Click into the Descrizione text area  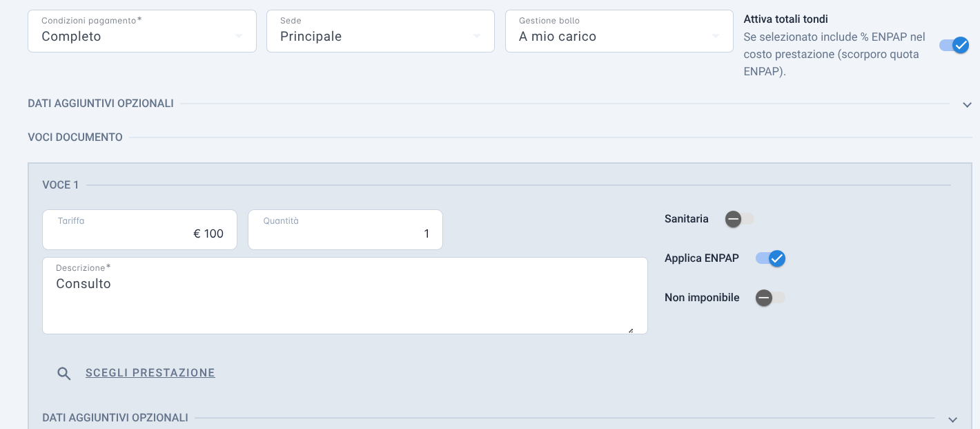(x=345, y=296)
